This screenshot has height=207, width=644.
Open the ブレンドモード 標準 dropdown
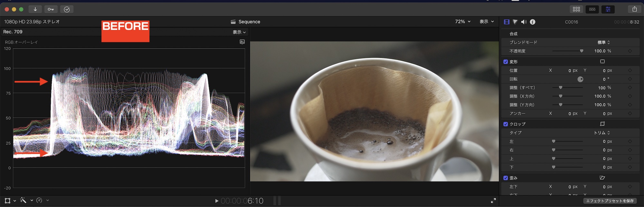coord(604,42)
